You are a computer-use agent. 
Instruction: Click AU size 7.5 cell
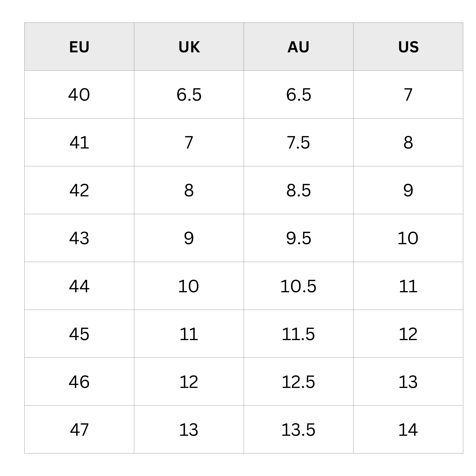[298, 142]
